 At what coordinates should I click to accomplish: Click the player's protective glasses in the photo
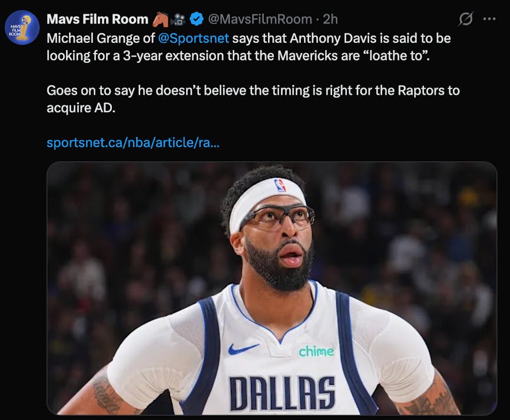277,218
